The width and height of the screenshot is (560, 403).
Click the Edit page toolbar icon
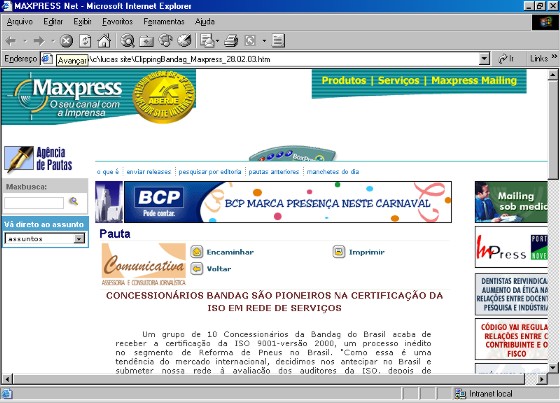tap(250, 41)
